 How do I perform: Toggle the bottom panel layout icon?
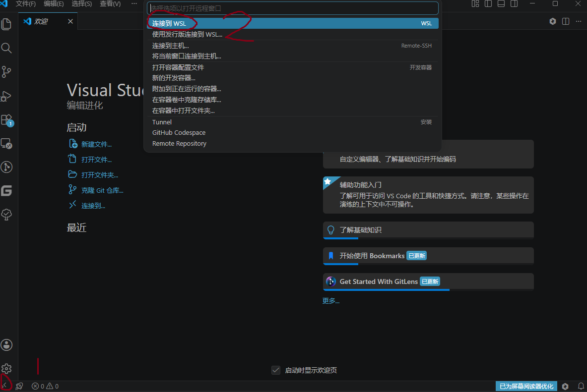point(501,4)
